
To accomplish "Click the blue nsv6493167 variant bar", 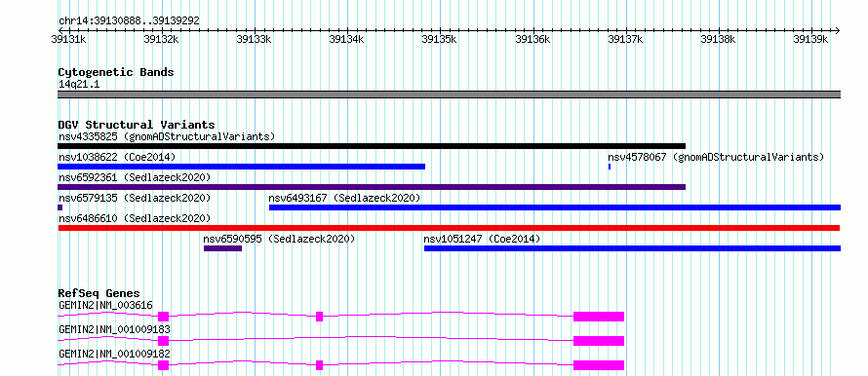I will (555, 207).
